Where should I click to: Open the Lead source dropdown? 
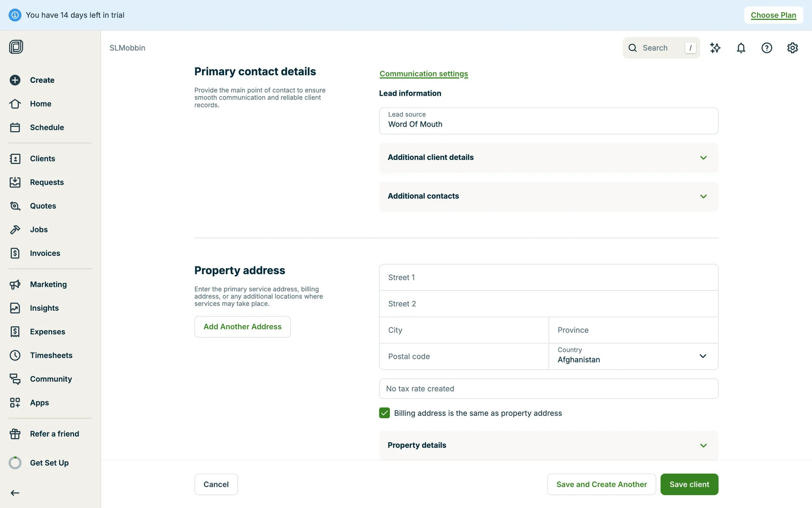[548, 121]
